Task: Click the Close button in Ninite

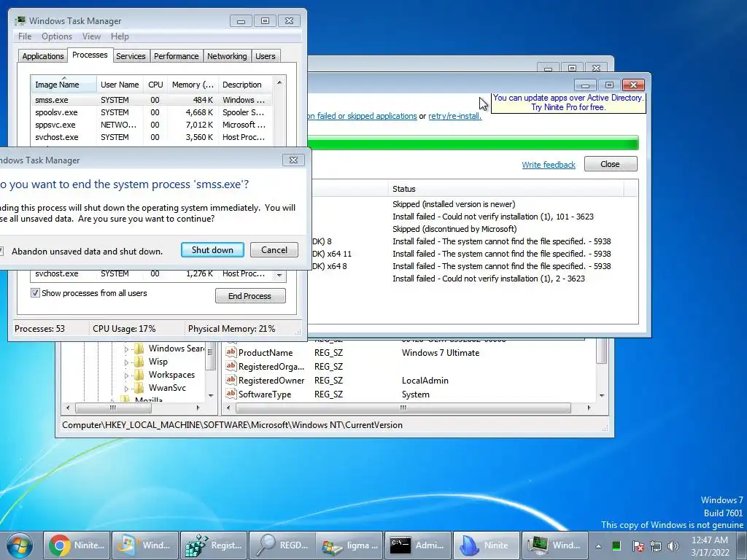Action: click(x=611, y=164)
